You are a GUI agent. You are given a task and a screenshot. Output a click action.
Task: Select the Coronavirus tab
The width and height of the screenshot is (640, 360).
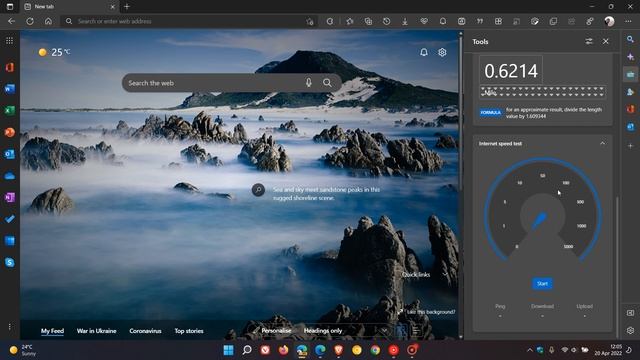pos(145,331)
